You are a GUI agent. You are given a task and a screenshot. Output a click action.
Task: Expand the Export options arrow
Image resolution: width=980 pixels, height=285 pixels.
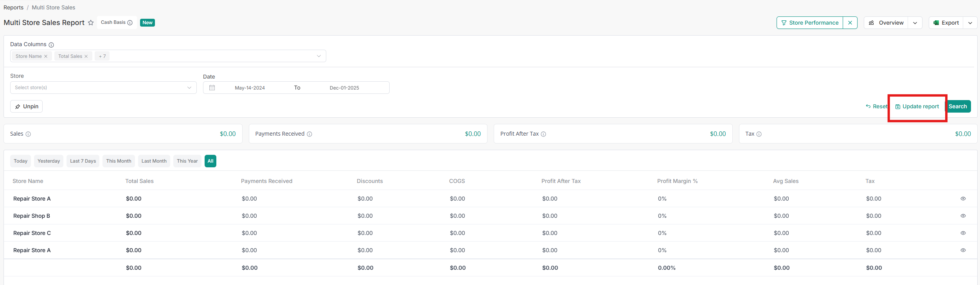[970, 23]
